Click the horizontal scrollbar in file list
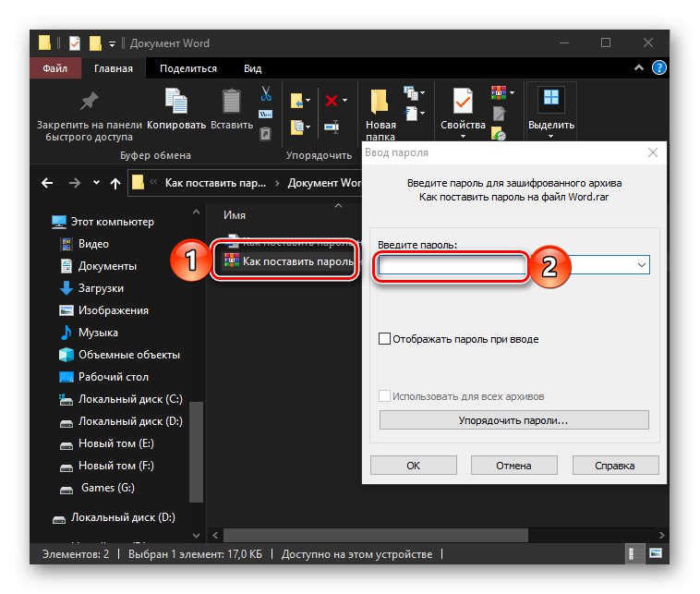The width and height of the screenshot is (700, 594). (x=376, y=535)
